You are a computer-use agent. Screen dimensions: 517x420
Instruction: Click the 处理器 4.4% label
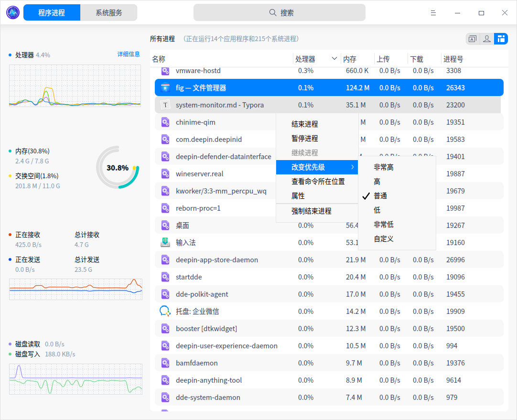pyautogui.click(x=32, y=55)
